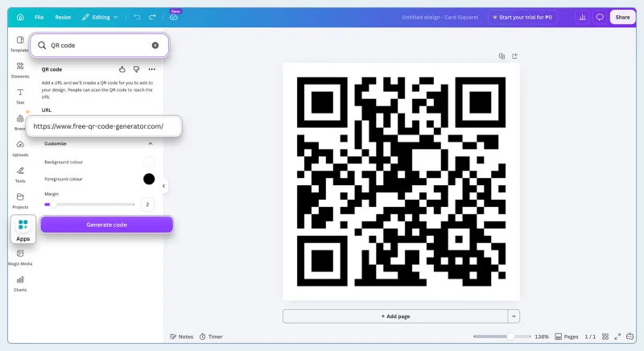The image size is (644, 351).
Task: Click the QR code search field
Action: [99, 45]
